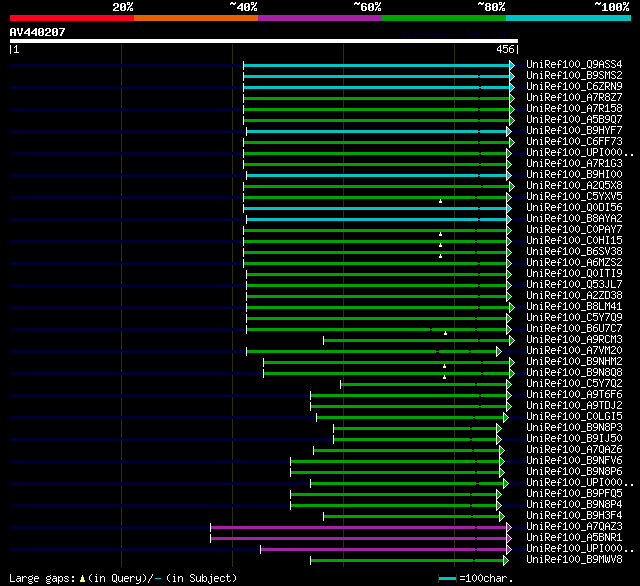The height and width of the screenshot is (586, 640).
Task: Open the UniRef100_Q0DI56 label
Action: (574, 208)
